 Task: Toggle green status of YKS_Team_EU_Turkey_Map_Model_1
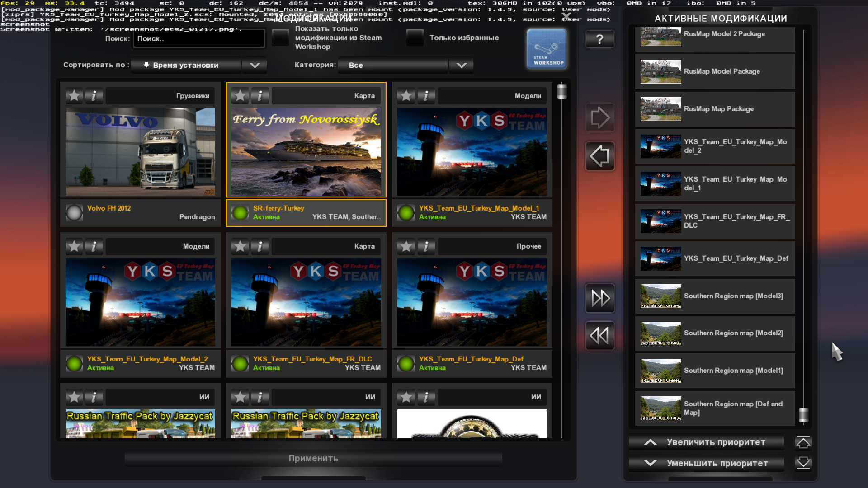click(x=406, y=213)
